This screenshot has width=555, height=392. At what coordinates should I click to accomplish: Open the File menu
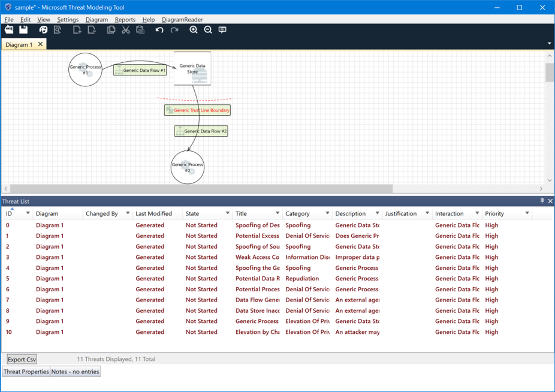click(9, 19)
